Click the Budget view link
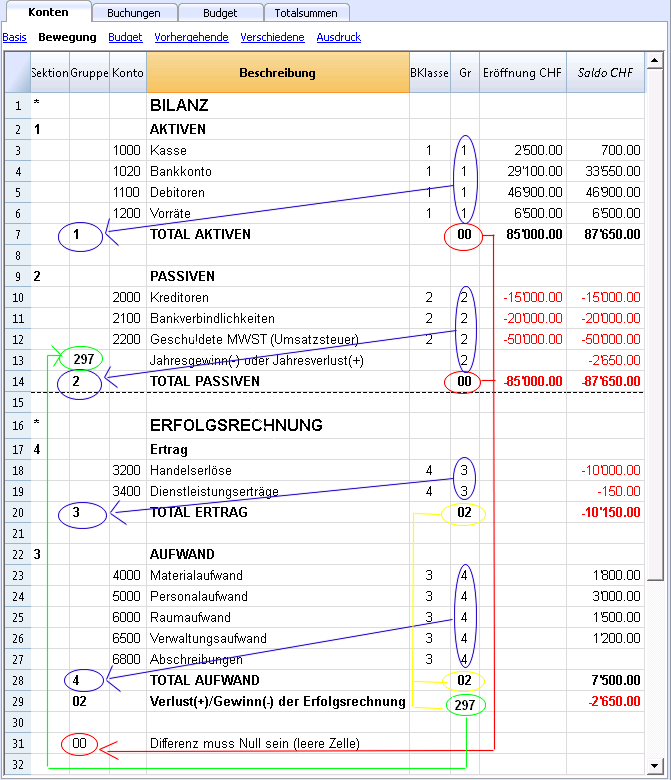 [125, 37]
